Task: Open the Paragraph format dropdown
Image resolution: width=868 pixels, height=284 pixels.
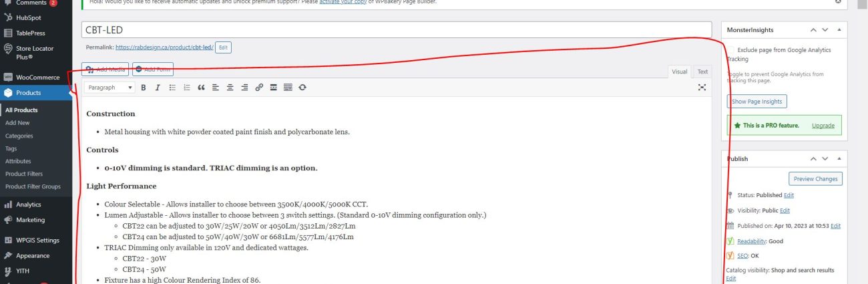Action: tap(110, 88)
